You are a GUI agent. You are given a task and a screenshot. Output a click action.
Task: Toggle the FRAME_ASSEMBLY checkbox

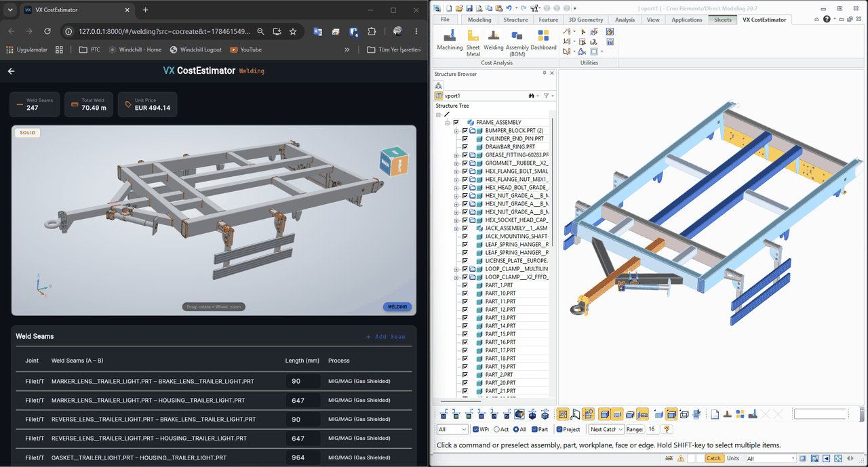456,123
